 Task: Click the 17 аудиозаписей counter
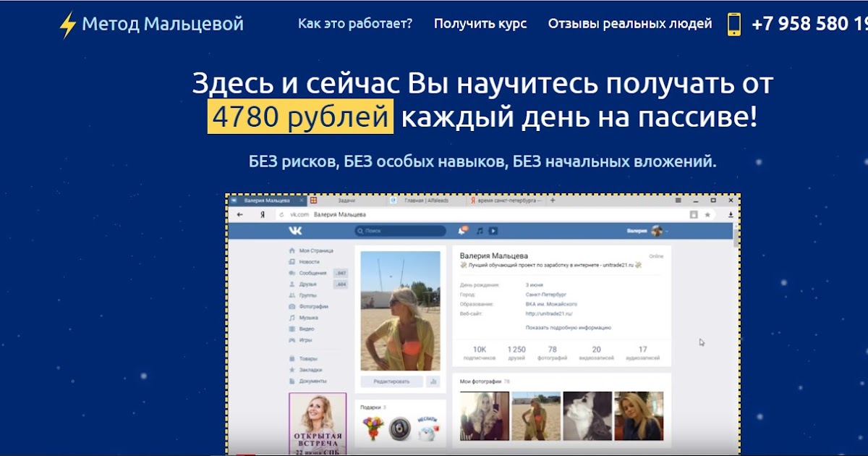[x=642, y=352]
